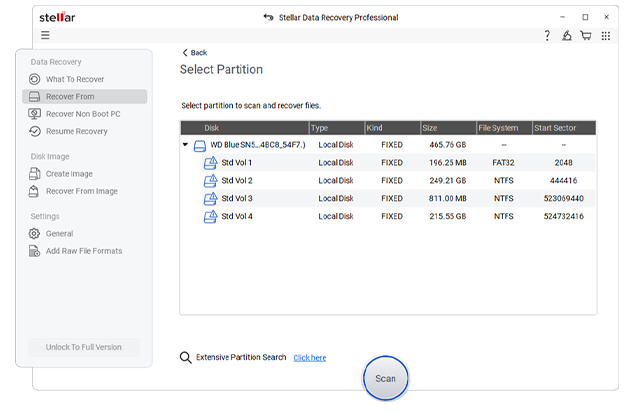Click the 465.76 GB size cell
Image resolution: width=626 pixels, height=413 pixels.
tap(448, 145)
